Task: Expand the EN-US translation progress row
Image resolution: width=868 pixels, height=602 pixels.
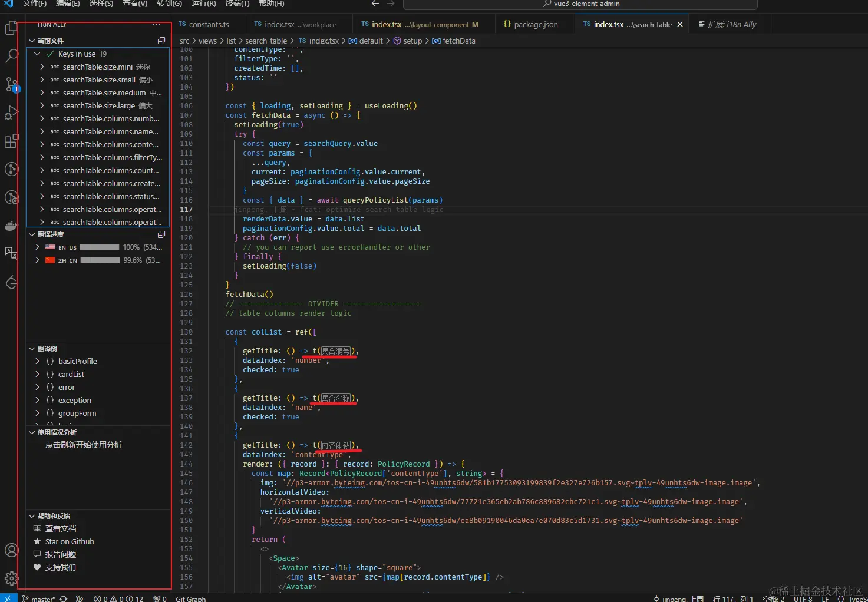Action: coord(37,247)
